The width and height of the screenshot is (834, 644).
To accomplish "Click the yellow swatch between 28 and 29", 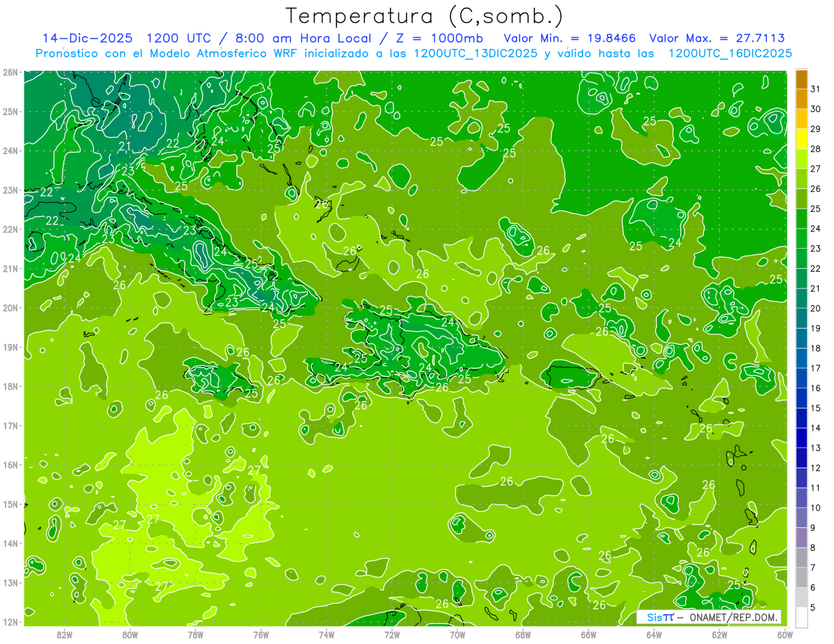I will tap(801, 140).
